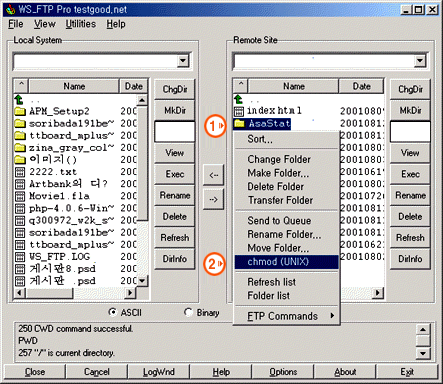This screenshot has height=384, width=443.
Task: Select Make Folder... menu entry
Action: click(287, 173)
